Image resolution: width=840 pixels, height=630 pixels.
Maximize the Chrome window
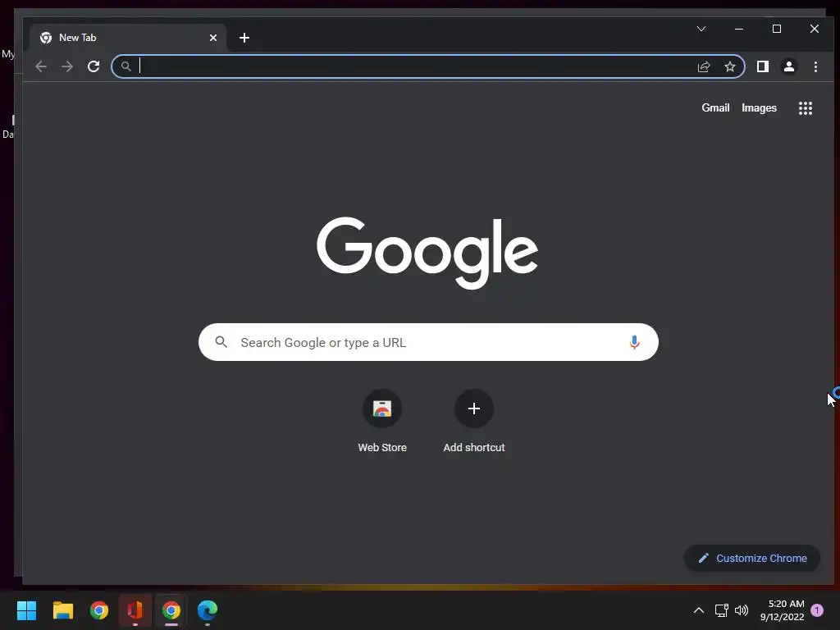[777, 29]
